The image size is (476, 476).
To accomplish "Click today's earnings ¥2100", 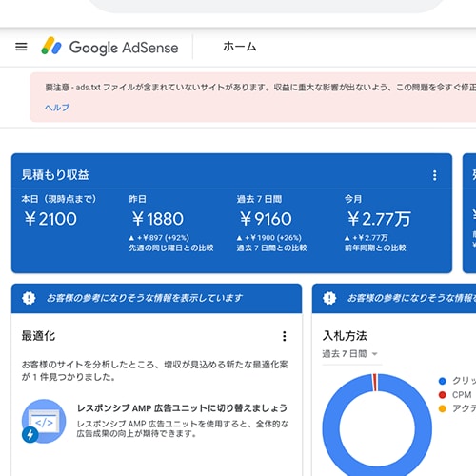I will pos(50,219).
